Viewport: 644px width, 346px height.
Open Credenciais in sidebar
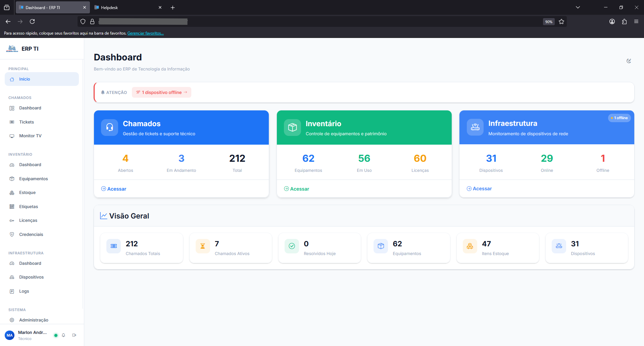pos(42,235)
